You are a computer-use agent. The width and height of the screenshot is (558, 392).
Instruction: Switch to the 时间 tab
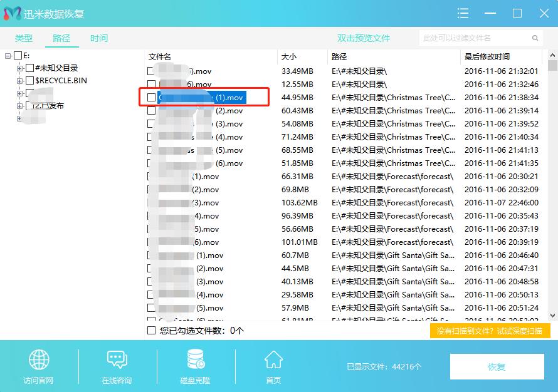tap(98, 38)
